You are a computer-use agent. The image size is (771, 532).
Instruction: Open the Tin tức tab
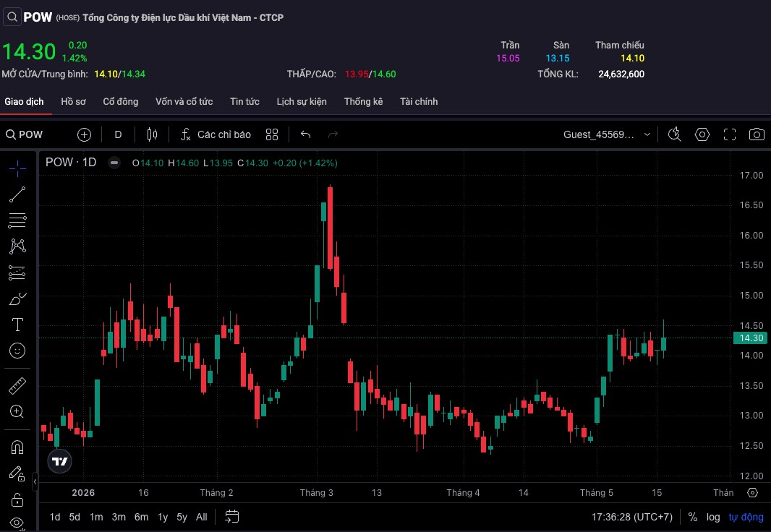tap(244, 102)
